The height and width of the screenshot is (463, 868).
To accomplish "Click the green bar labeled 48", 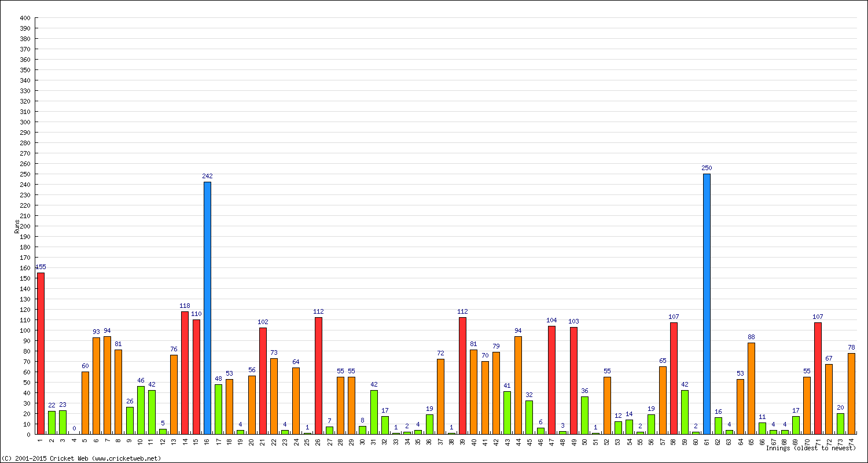I will [218, 409].
